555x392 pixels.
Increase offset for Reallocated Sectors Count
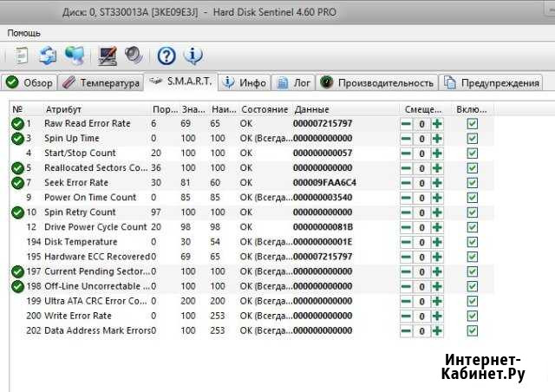[x=437, y=168]
